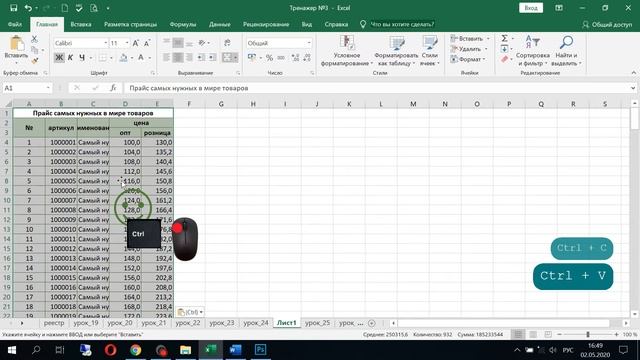Copy selection using the ribbon copy icon

[35, 50]
